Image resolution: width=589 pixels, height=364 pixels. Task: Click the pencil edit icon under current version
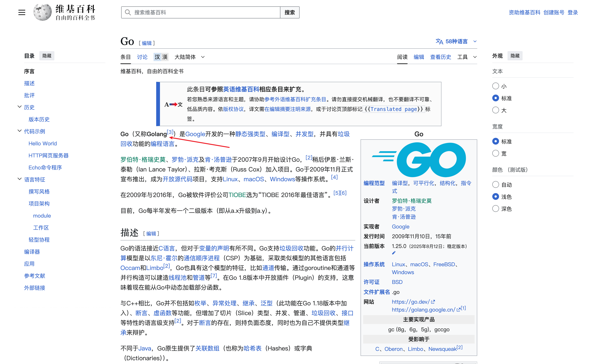(x=394, y=253)
